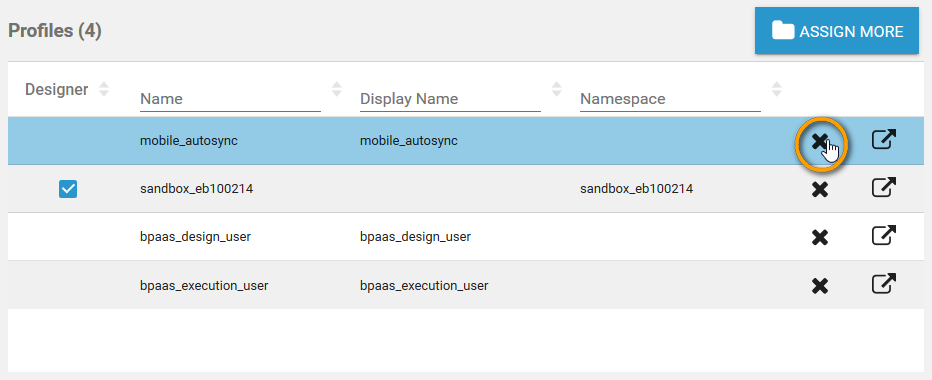Focus the Display Name filter field
This screenshot has width=932, height=380.
click(451, 99)
